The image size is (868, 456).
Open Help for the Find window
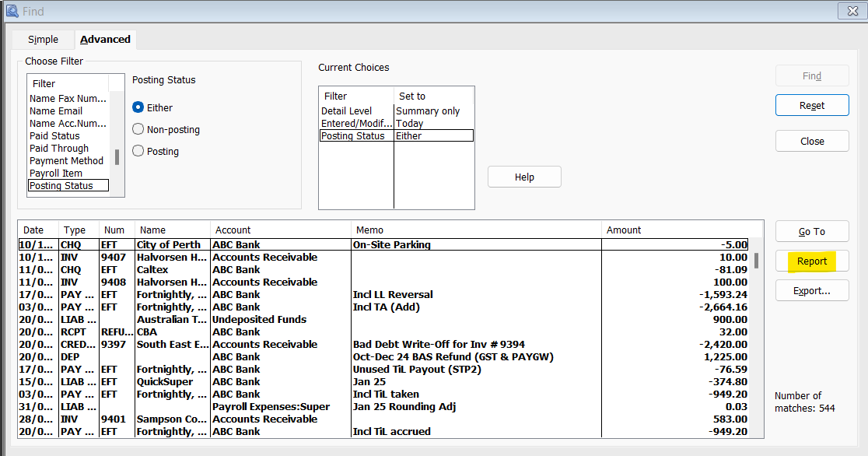click(524, 177)
